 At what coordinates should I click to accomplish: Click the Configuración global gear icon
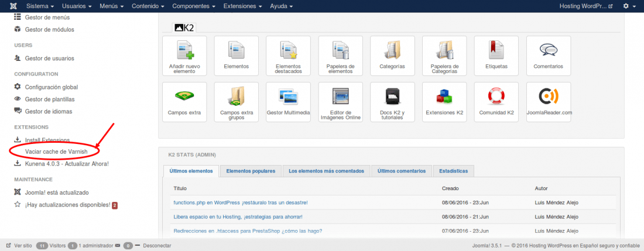click(17, 87)
